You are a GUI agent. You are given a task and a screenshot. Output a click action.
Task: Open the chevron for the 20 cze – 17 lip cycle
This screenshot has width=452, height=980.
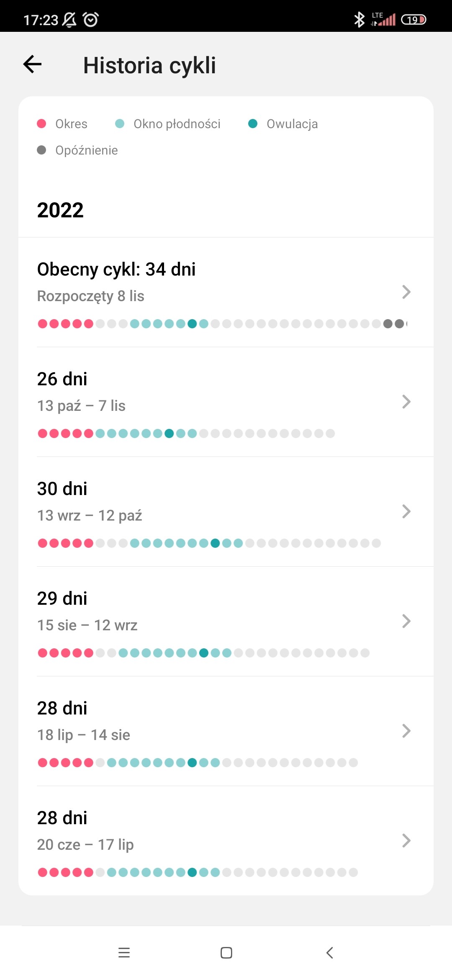click(x=406, y=841)
